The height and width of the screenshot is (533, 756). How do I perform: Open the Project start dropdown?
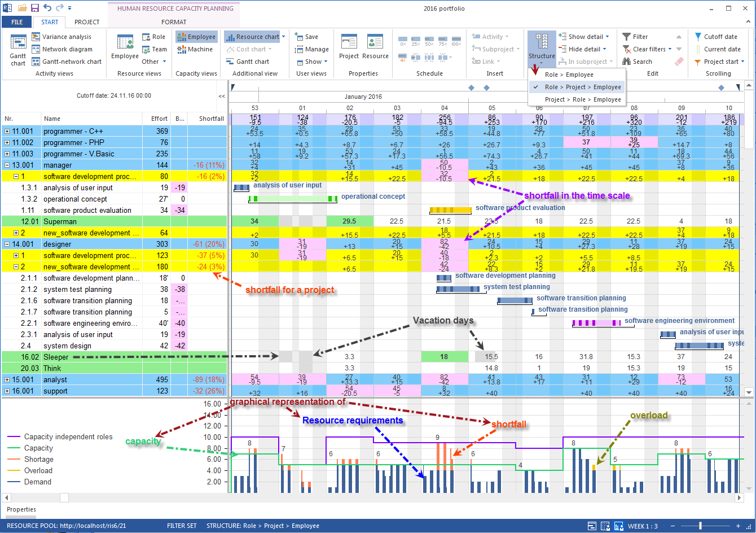pos(742,62)
